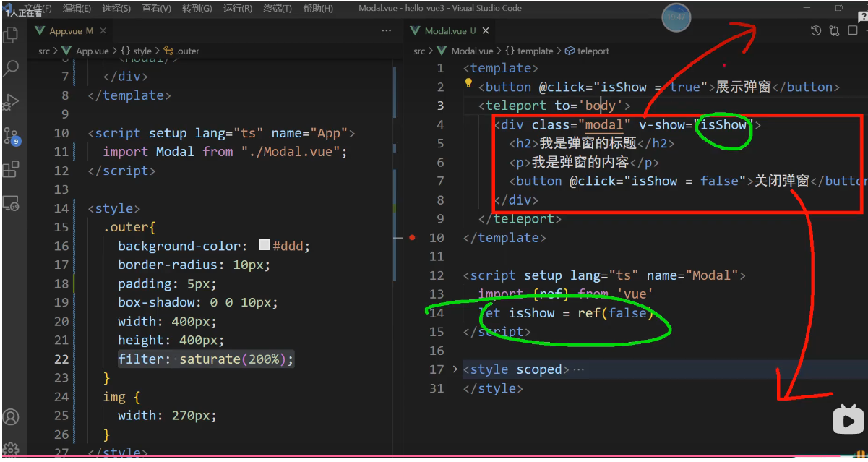Screen dimensions: 868x462
Task: Click 'body' in teleport to attribute
Action: click(x=601, y=106)
